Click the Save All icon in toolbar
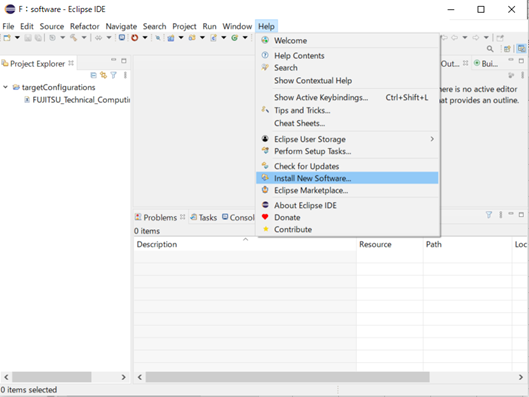This screenshot has height=397, width=529. point(38,38)
